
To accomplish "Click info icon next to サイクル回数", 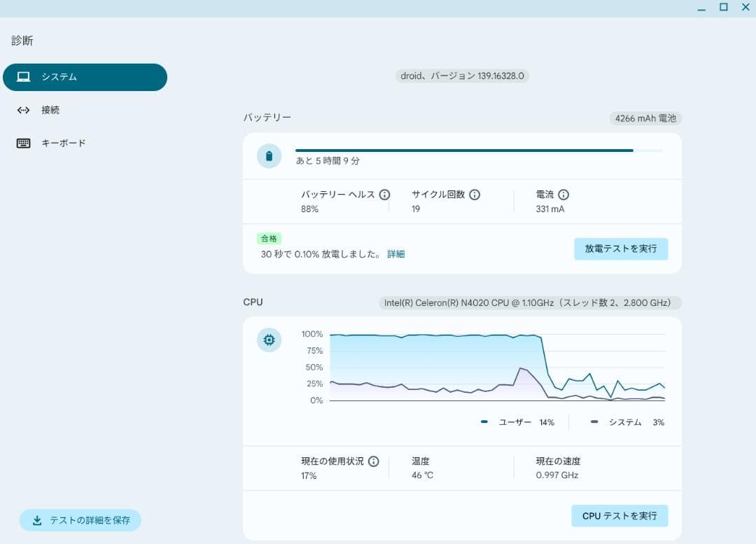I will (475, 195).
